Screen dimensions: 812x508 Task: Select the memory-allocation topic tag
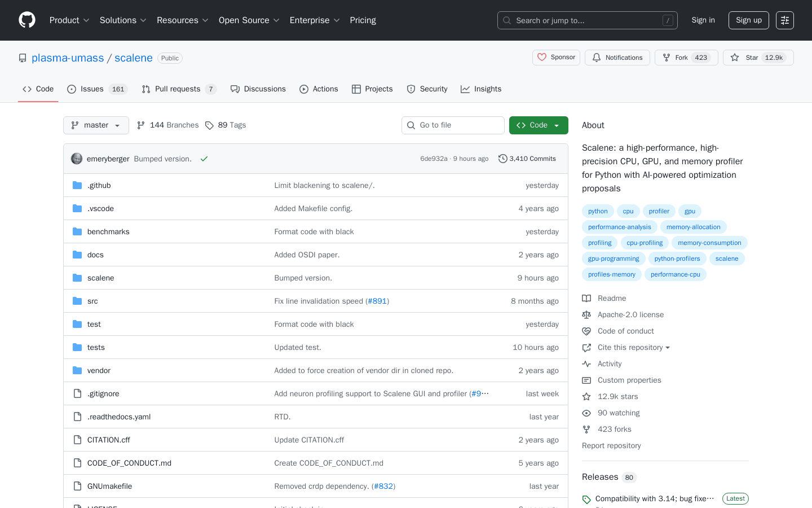694,227
